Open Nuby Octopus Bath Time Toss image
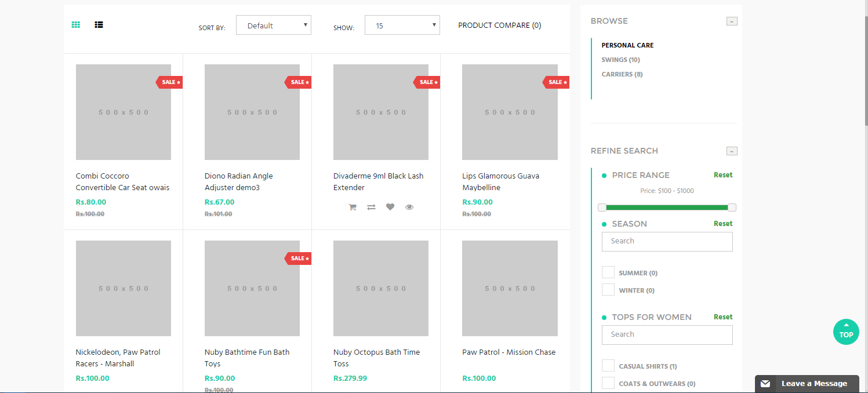 click(381, 288)
